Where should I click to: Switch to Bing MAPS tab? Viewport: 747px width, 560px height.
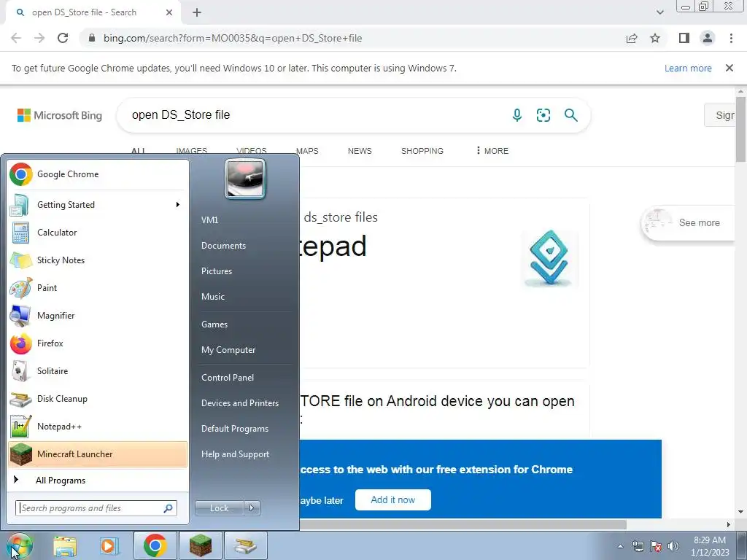(307, 151)
